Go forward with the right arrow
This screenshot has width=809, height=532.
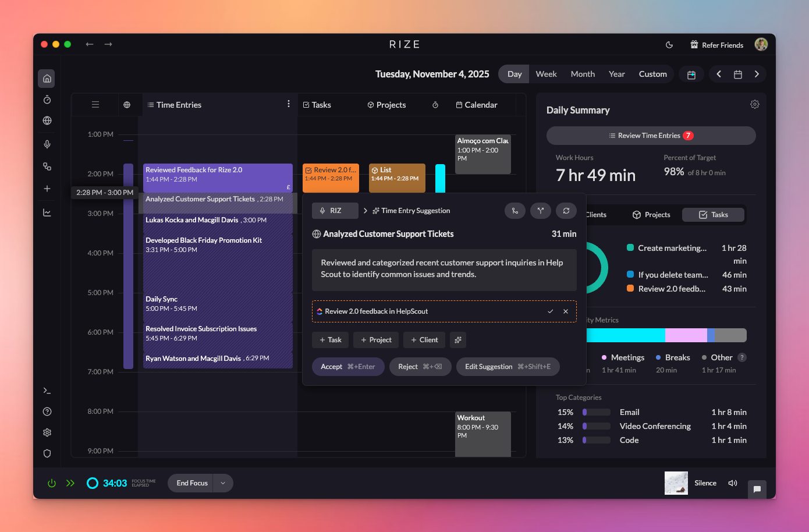(x=108, y=44)
